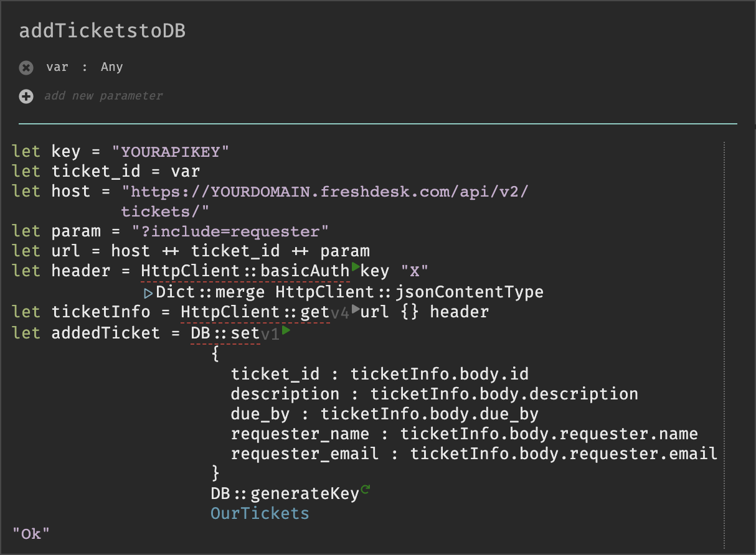Remove the var parameter with X icon
The height and width of the screenshot is (555, 756).
[26, 68]
